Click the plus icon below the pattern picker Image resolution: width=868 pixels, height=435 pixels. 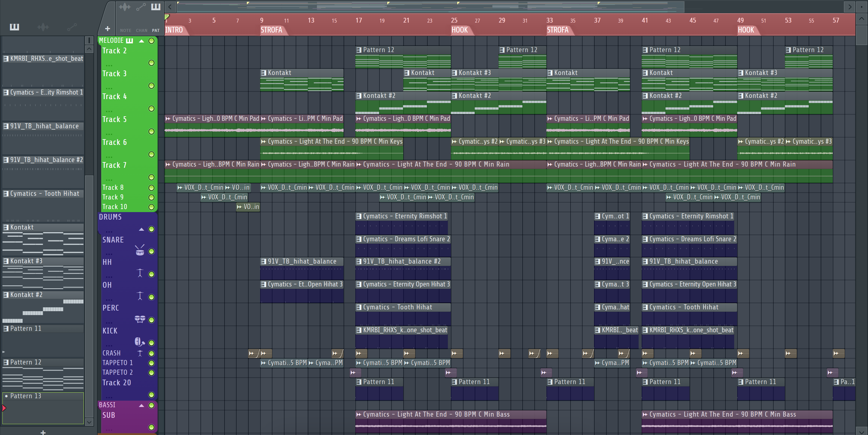click(43, 432)
